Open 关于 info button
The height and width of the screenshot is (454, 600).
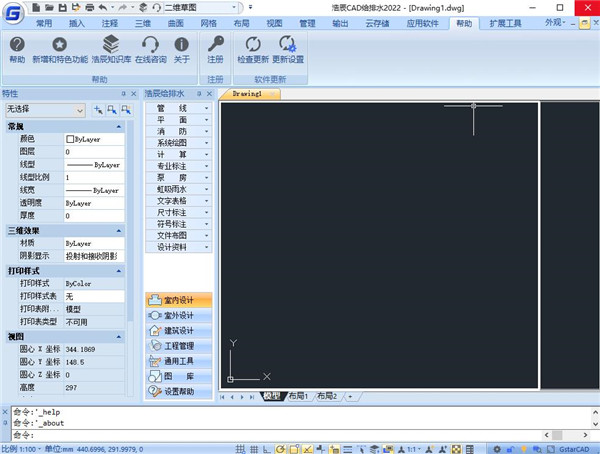181,50
